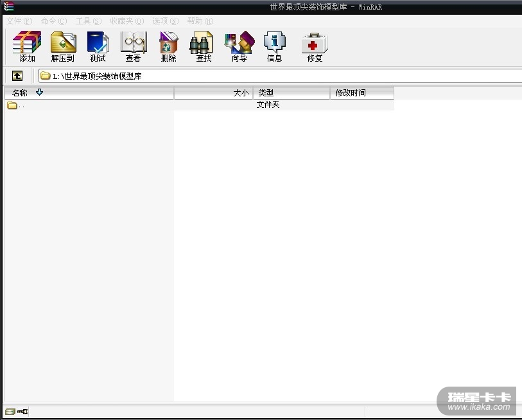The width and height of the screenshot is (522, 420).
Task: Sort by 类型 column header
Action: point(291,92)
